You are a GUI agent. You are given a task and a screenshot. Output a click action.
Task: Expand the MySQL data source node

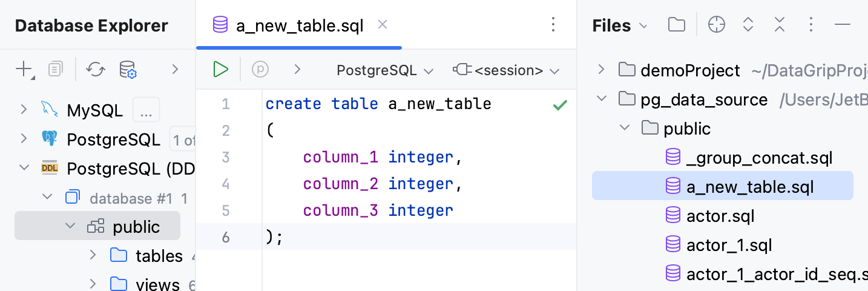click(24, 110)
